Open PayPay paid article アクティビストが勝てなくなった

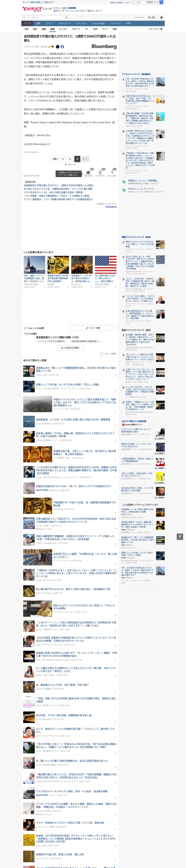pyautogui.click(x=136, y=430)
